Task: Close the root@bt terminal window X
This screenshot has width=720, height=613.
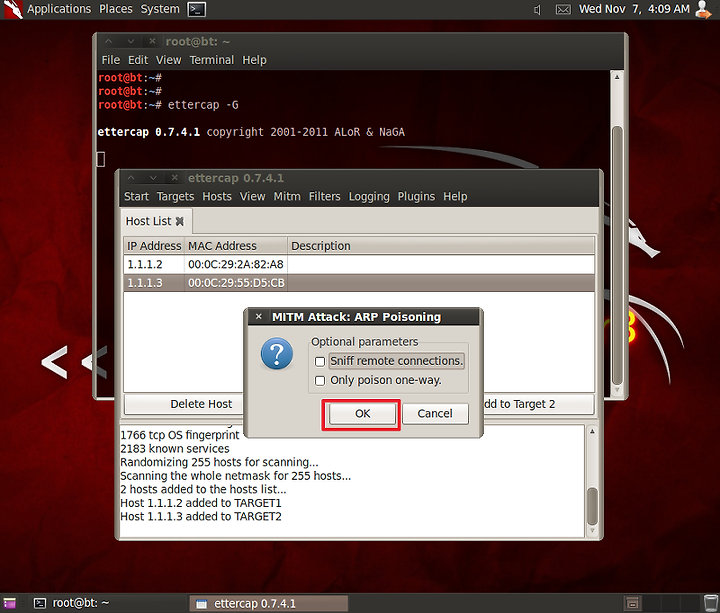Action: point(152,41)
